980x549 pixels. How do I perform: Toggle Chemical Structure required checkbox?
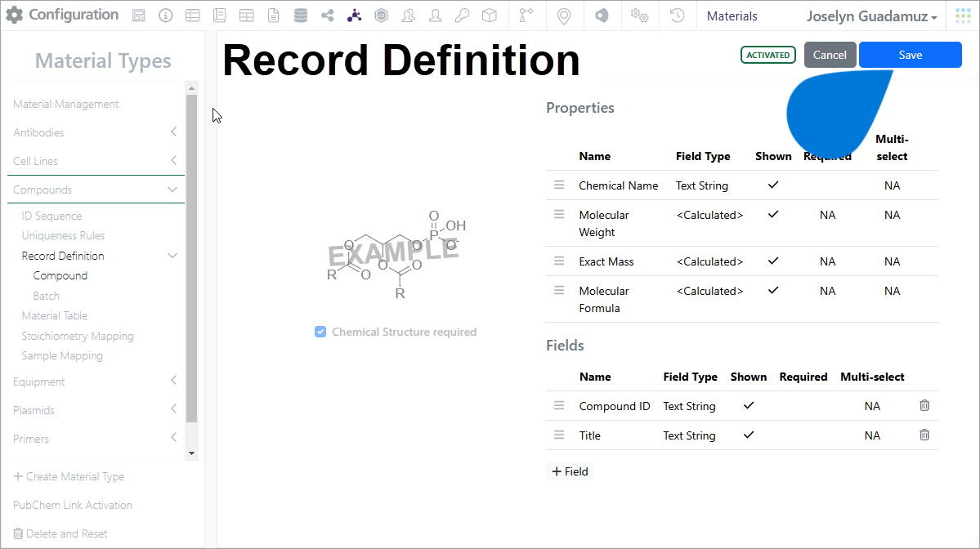pyautogui.click(x=320, y=332)
